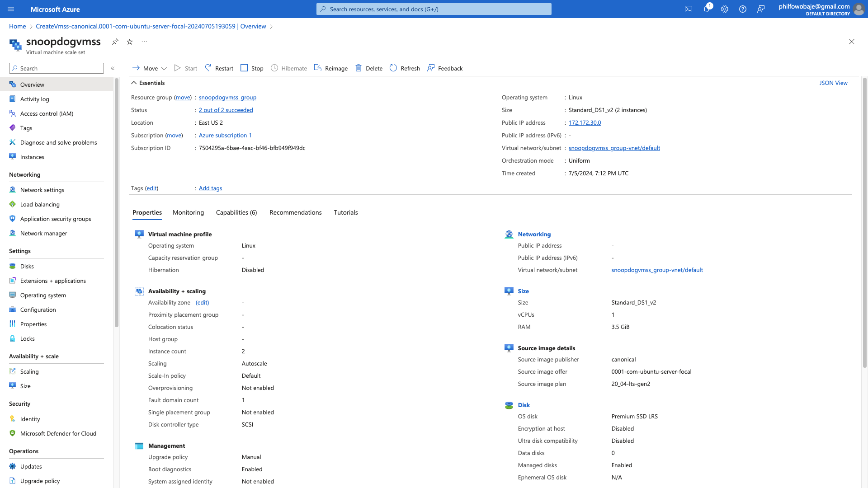Open the notifications bell
Screen dimensions: 868x488
click(x=706, y=9)
